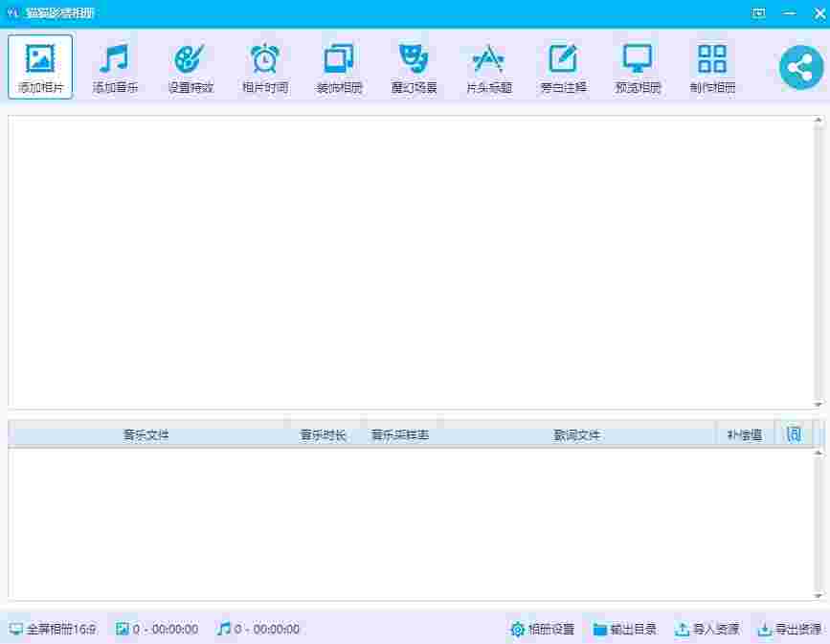The width and height of the screenshot is (830, 644).
Task: Open 旁白注释 (Narration notes) edit icon
Action: (x=563, y=59)
